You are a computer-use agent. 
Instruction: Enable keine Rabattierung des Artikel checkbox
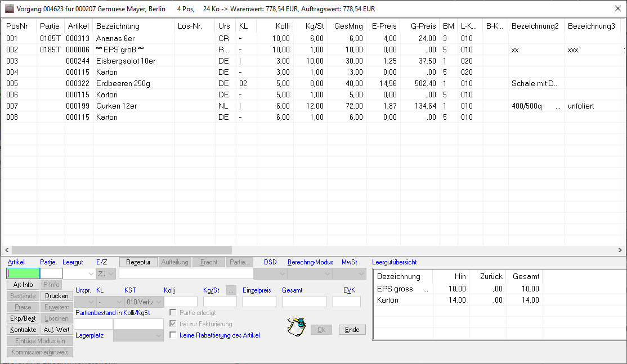coord(173,335)
